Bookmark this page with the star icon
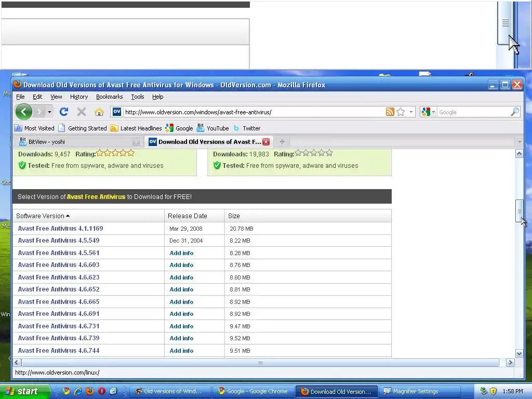 pos(401,112)
